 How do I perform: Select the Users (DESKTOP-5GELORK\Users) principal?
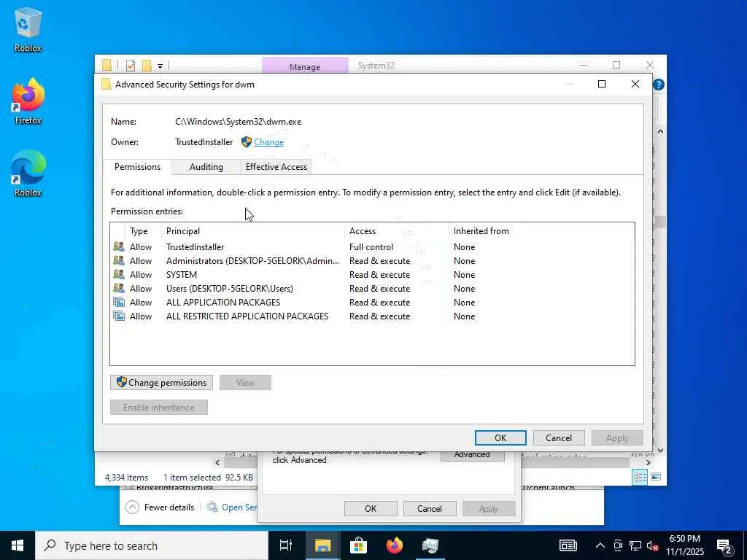coord(230,289)
